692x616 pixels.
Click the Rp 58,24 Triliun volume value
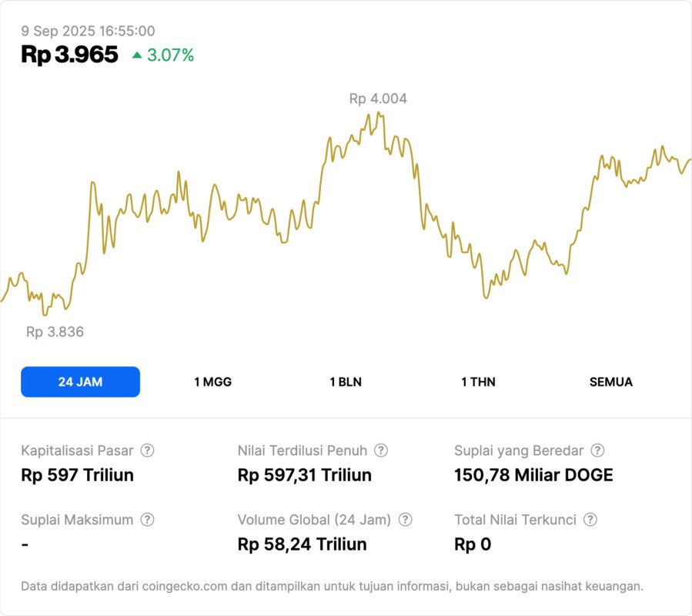[302, 544]
